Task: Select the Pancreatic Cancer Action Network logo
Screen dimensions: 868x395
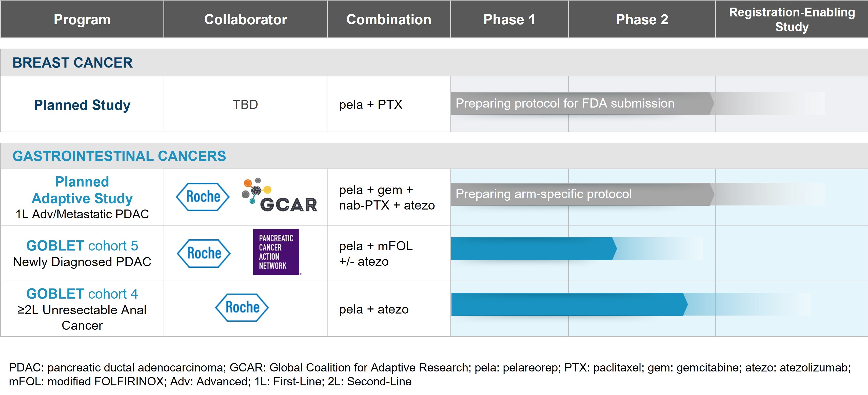Action: (x=276, y=252)
